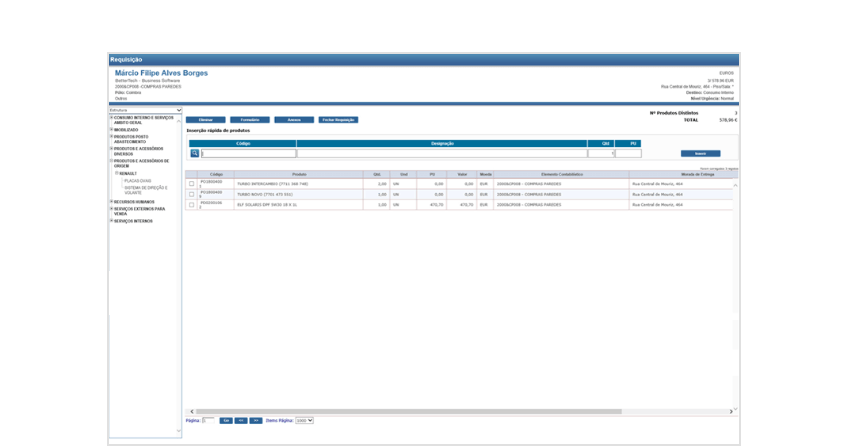
Task: Collapse the RENAULT tree node
Action: pos(117,174)
